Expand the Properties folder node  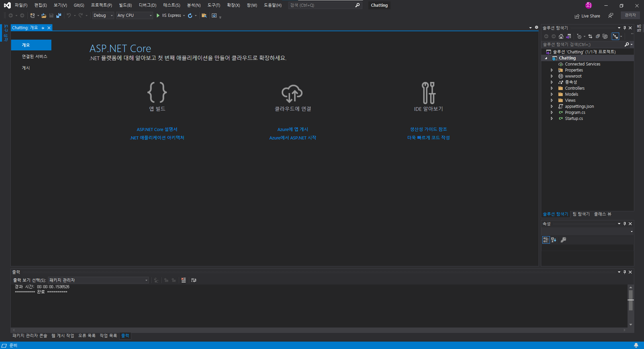[552, 70]
